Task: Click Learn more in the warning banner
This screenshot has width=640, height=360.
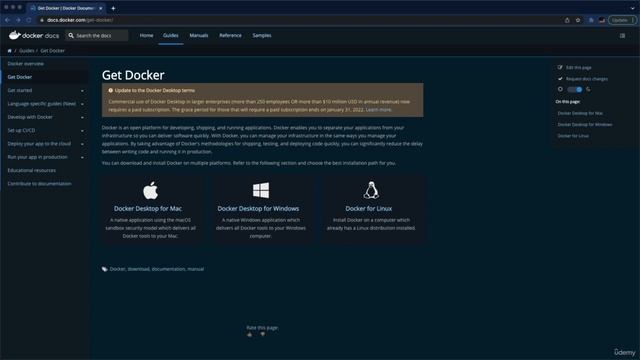Action: click(378, 110)
